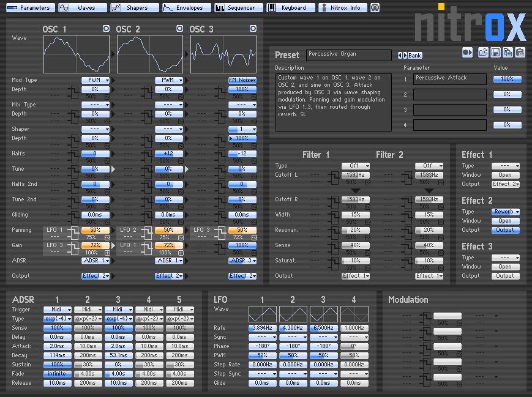
Task: Click the OSC 1 Gain modulation routing icon
Action: pos(73,248)
